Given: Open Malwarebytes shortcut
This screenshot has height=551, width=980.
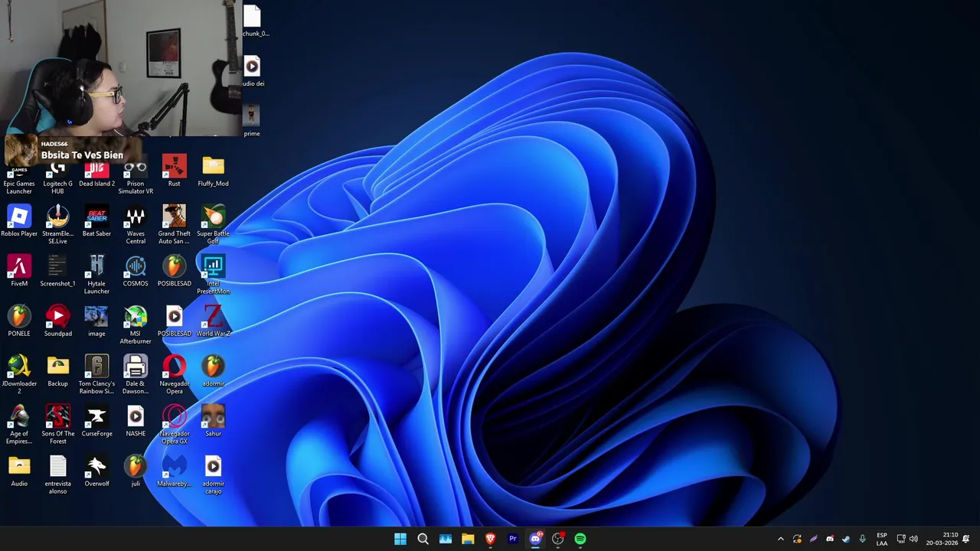Looking at the screenshot, I should (174, 471).
